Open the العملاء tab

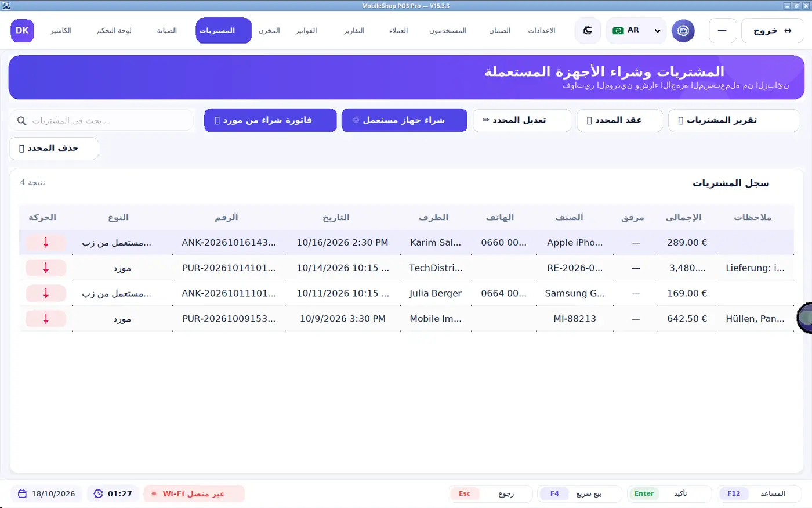tap(398, 31)
